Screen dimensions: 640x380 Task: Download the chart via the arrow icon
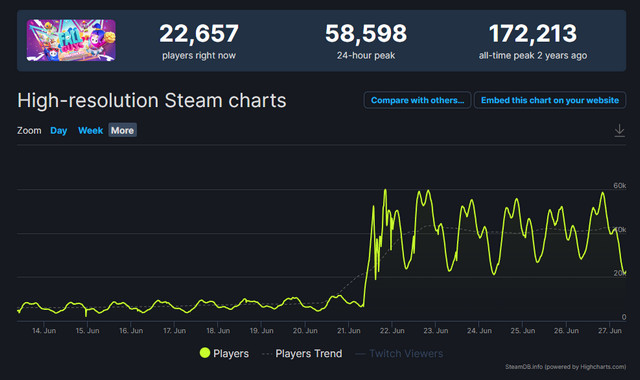[619, 131]
